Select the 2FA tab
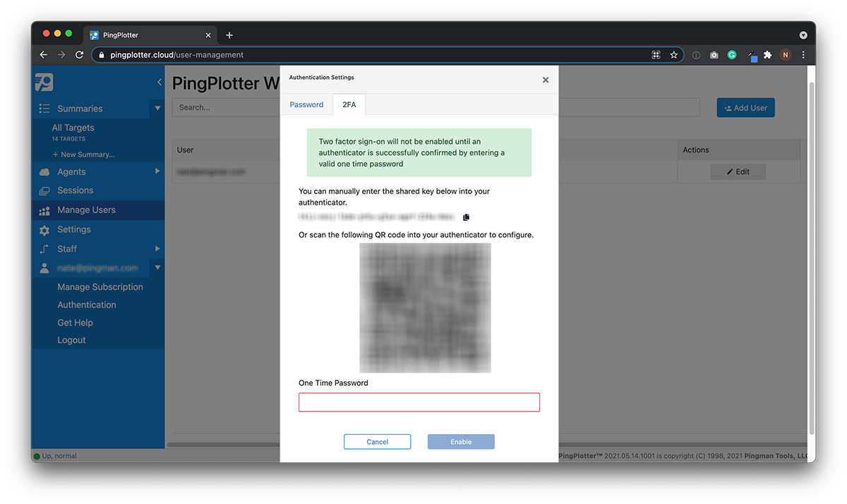Image resolution: width=847 pixels, height=504 pixels. (349, 104)
